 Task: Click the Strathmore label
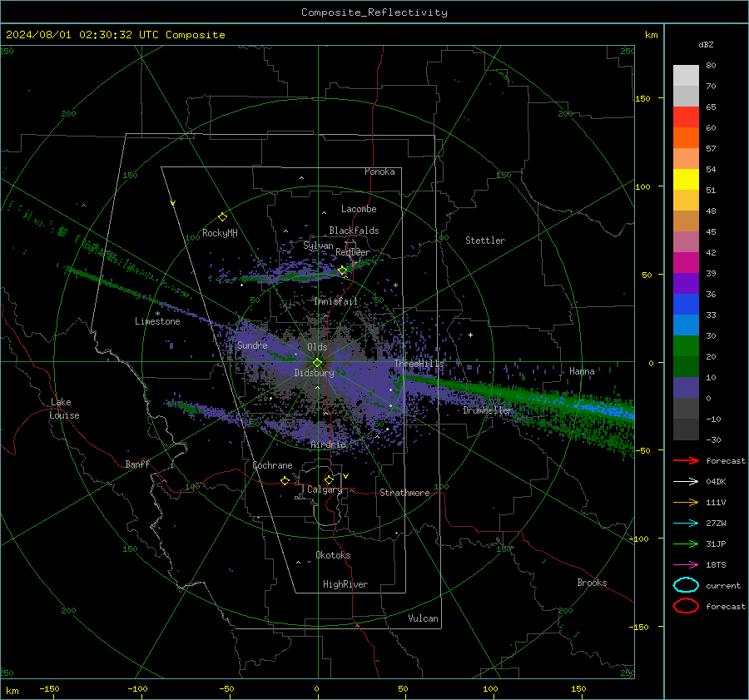tap(404, 493)
